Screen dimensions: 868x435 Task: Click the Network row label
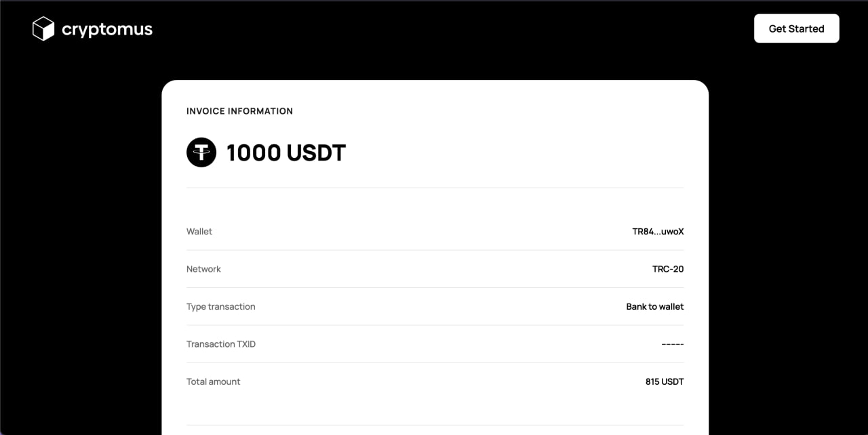[203, 269]
